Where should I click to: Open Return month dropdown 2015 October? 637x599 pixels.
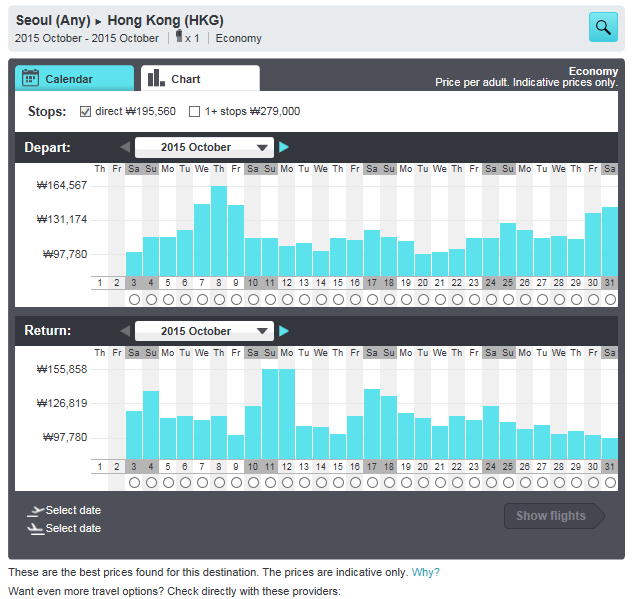click(204, 331)
